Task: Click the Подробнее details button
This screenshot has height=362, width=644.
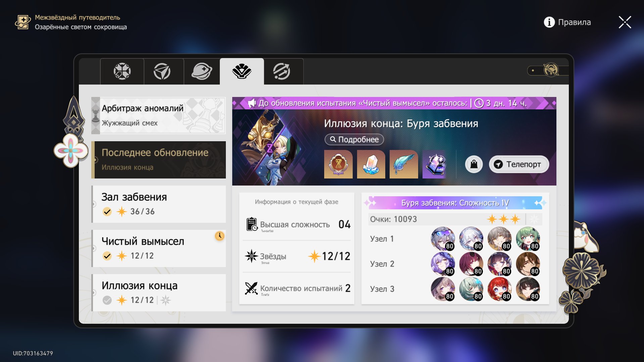Action: coord(354,140)
